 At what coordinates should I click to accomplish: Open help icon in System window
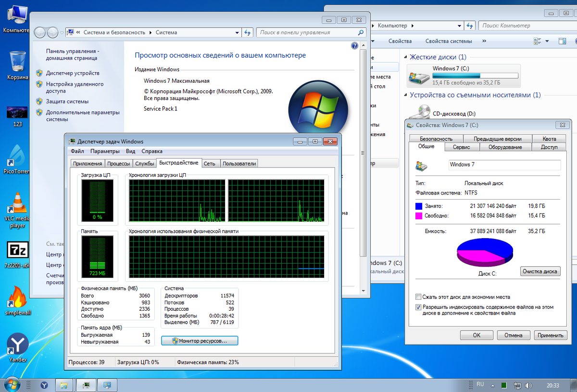coord(355,46)
